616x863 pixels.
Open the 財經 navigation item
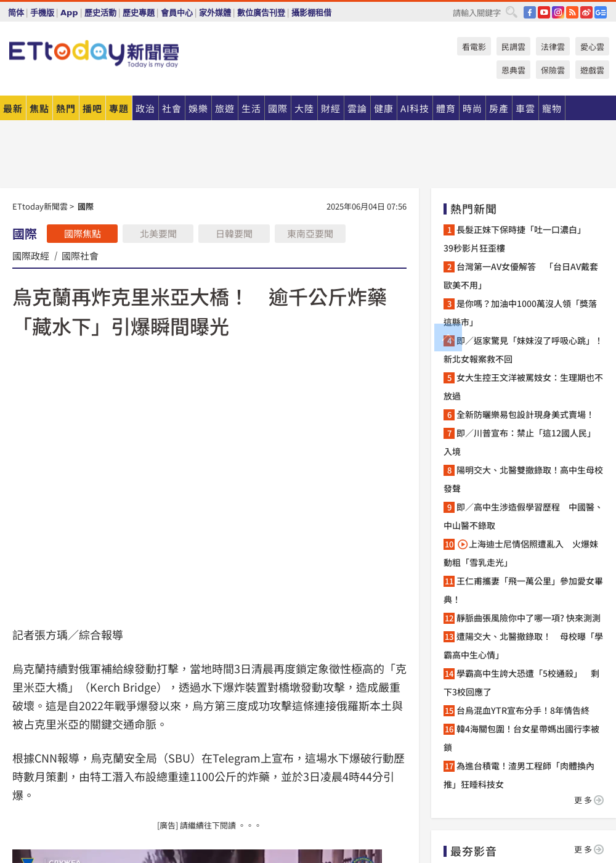click(331, 108)
